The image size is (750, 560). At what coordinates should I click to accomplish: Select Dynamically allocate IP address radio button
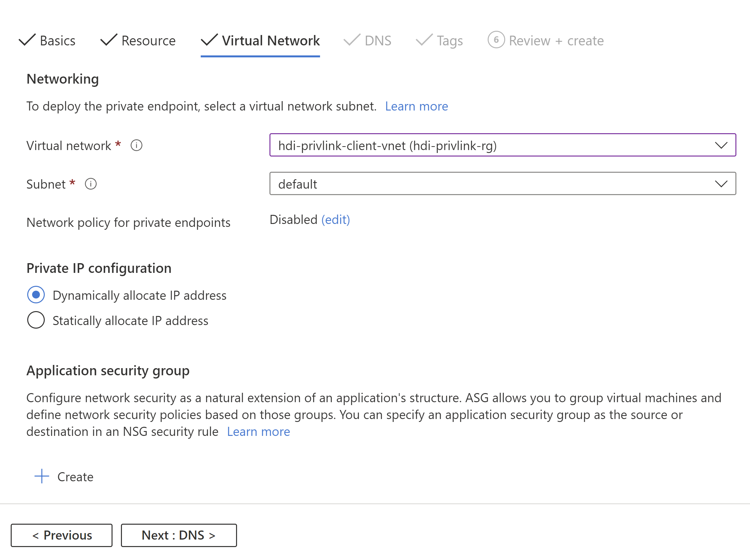[x=37, y=295]
